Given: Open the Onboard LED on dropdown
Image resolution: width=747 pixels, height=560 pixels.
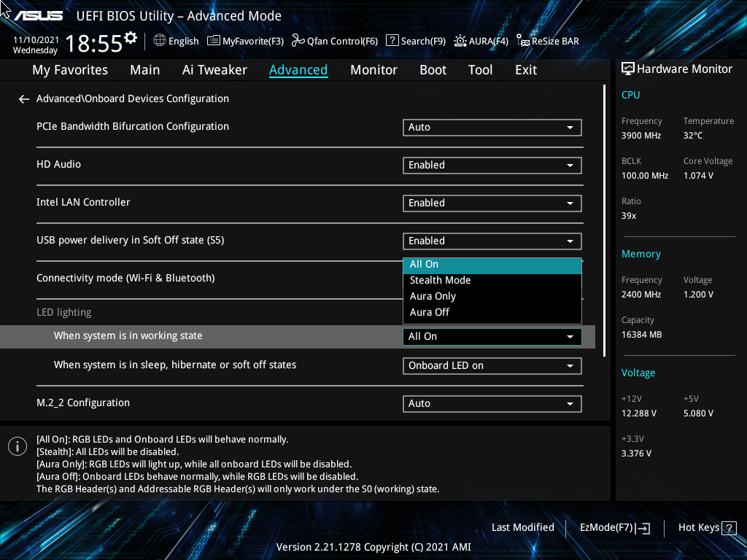Looking at the screenshot, I should tap(492, 366).
